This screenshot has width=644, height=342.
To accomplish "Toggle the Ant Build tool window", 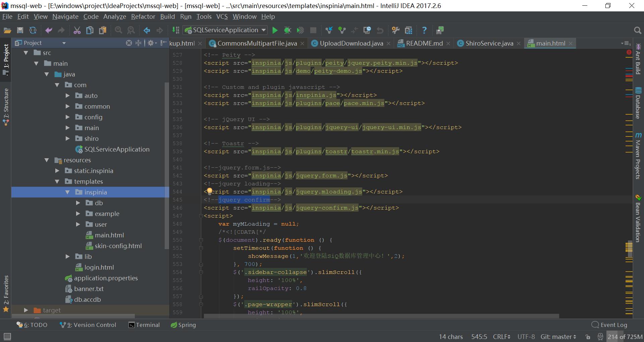I will [638, 59].
